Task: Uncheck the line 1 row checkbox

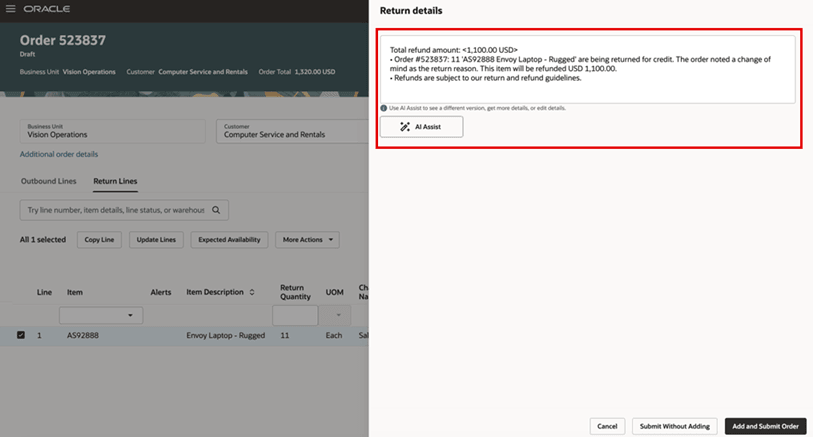Action: 21,335
